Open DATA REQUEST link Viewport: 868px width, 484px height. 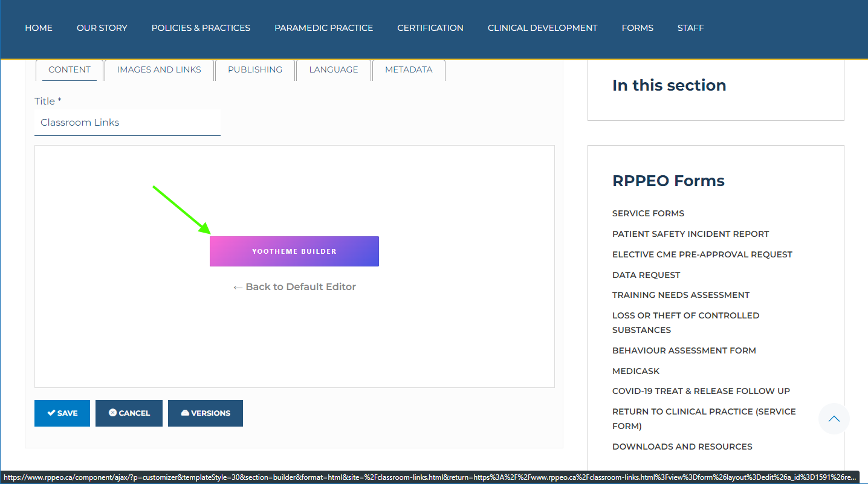646,275
